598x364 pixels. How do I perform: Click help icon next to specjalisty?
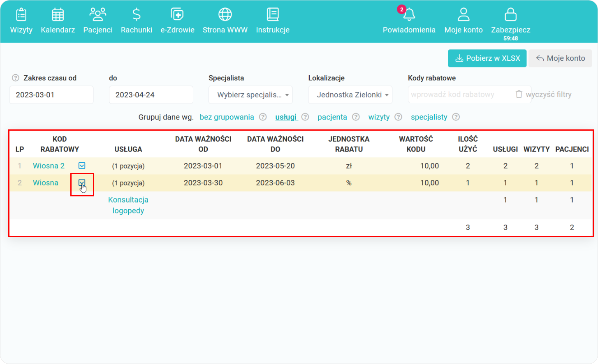tap(456, 117)
